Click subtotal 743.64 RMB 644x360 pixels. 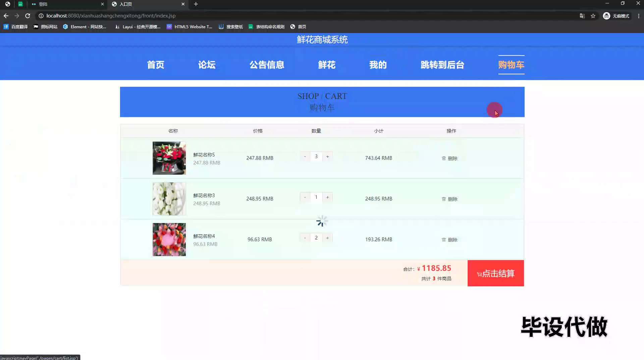[379, 158]
